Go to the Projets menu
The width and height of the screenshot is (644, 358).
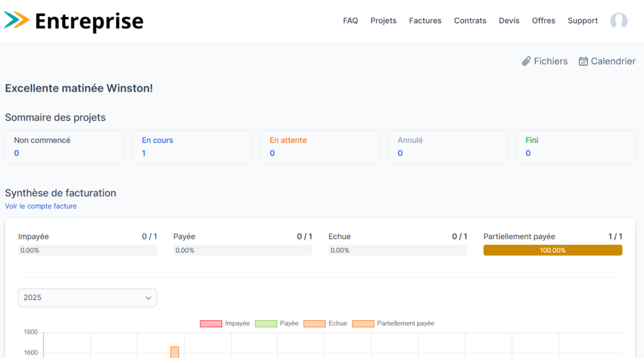[x=383, y=21]
